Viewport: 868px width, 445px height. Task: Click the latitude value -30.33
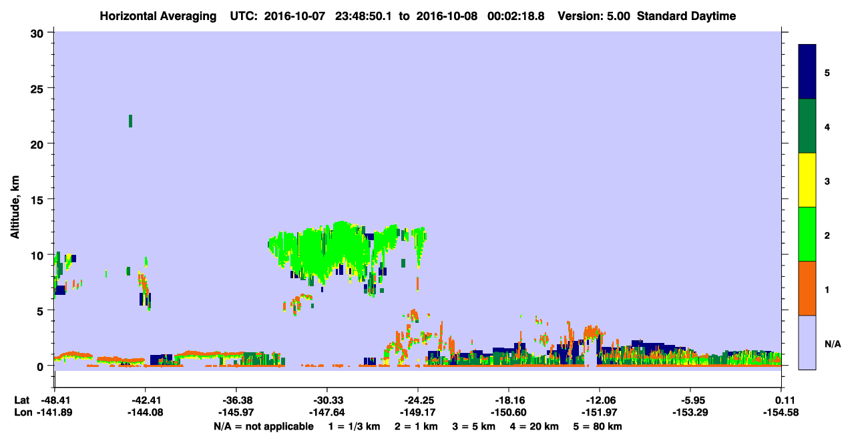[x=327, y=400]
